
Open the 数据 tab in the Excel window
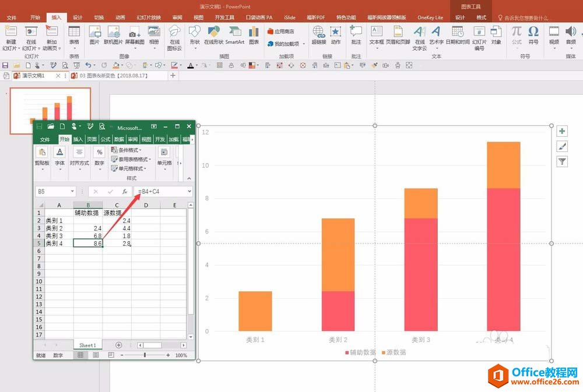coord(119,139)
